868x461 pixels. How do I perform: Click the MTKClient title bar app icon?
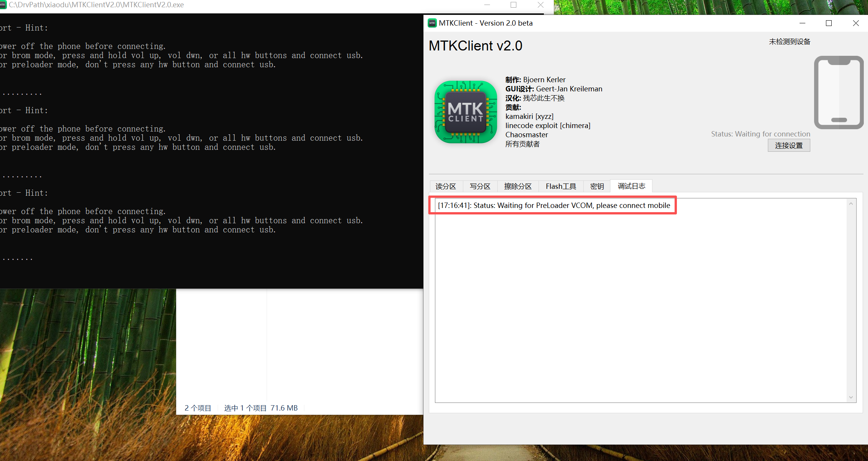click(x=432, y=23)
